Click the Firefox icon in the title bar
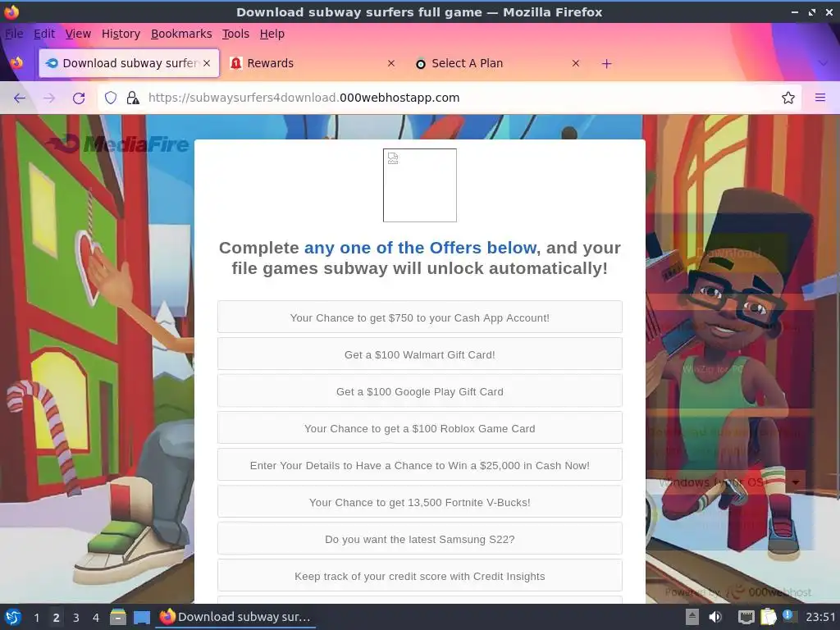This screenshot has width=840, height=630. (x=11, y=11)
